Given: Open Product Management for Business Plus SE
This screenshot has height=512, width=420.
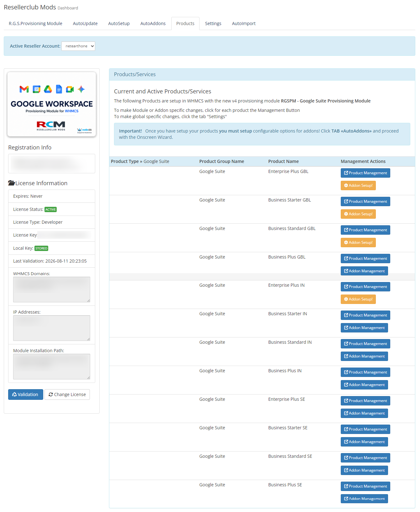Looking at the screenshot, I should coord(366,486).
